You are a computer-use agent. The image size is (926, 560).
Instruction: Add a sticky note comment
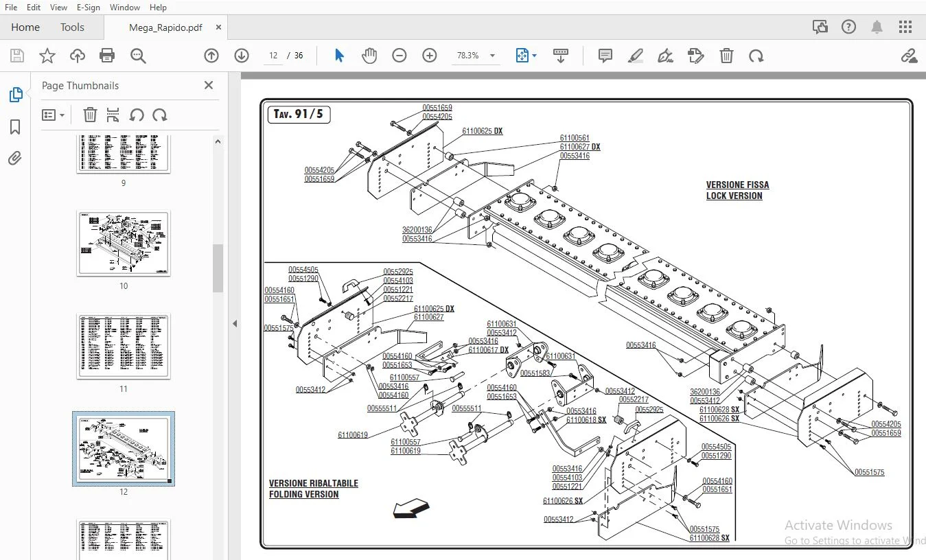pos(605,56)
